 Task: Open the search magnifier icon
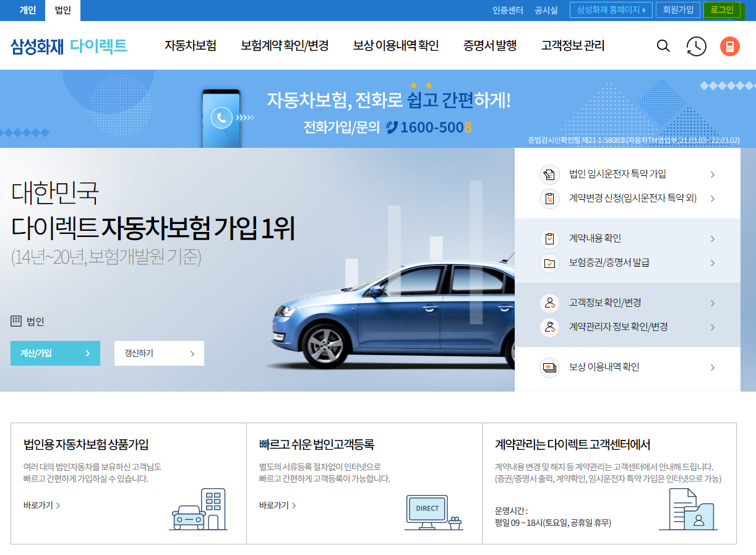coord(663,46)
